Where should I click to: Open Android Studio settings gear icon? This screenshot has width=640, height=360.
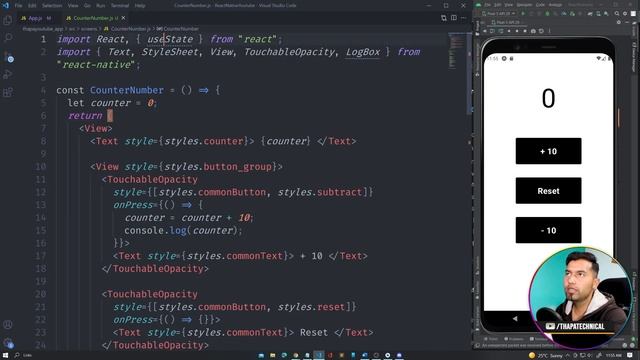tap(625, 13)
